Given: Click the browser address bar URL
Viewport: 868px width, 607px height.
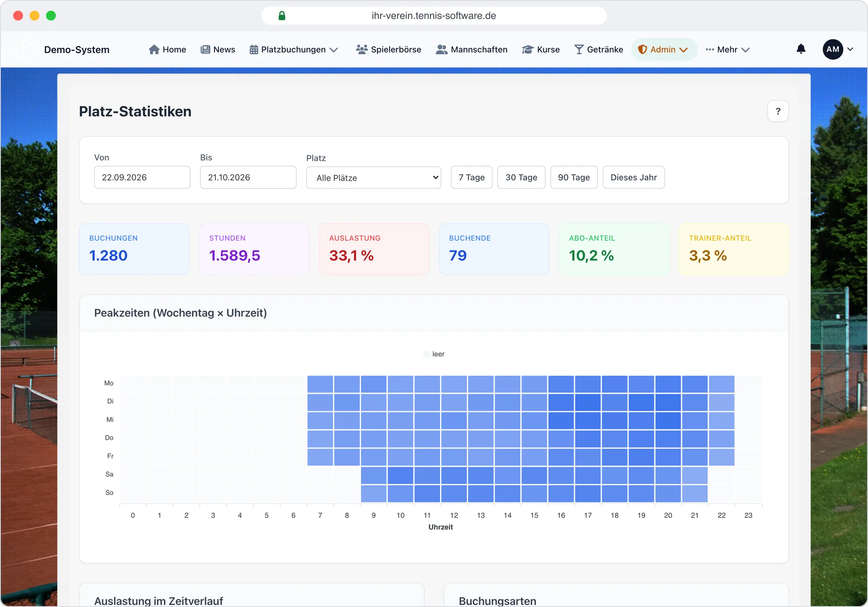Looking at the screenshot, I should [434, 16].
